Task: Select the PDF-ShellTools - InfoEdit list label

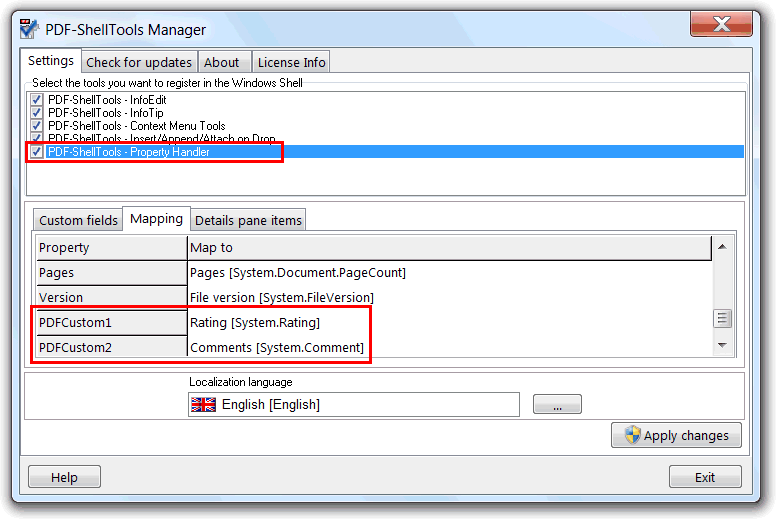Action: (107, 100)
